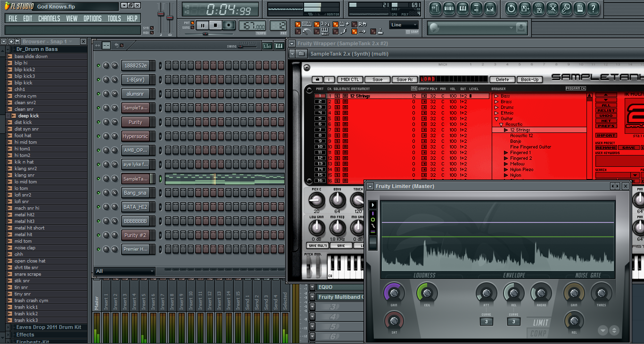The image size is (644, 344).
Task: Open the TOOLS menu
Action: (114, 18)
